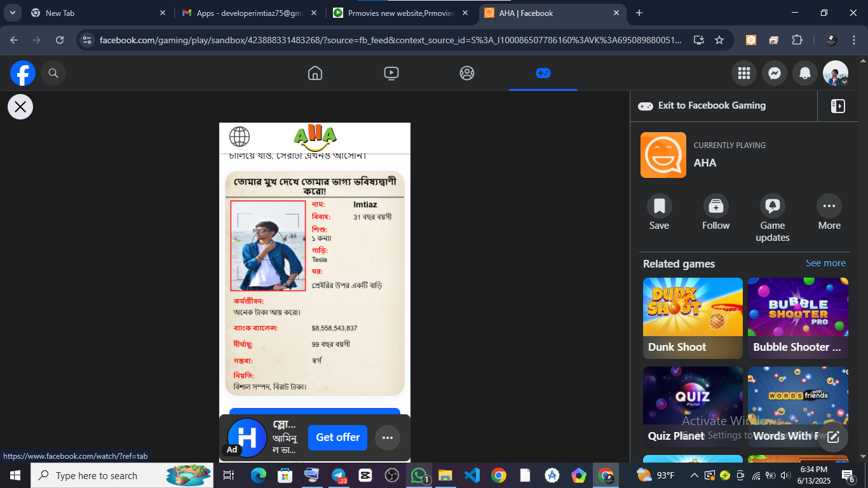The height and width of the screenshot is (488, 868).
Task: Open ad options via ellipsis menu
Action: pos(388,438)
